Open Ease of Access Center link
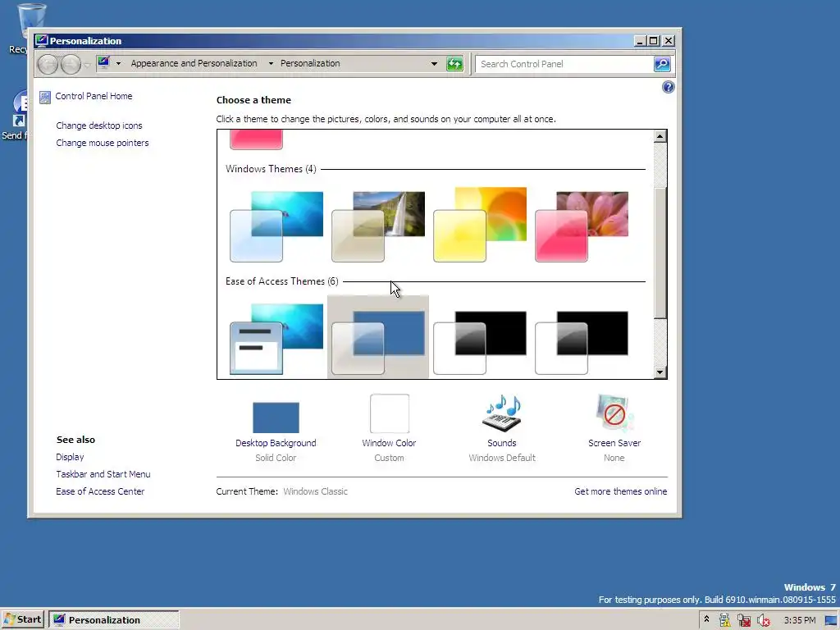 (x=100, y=491)
